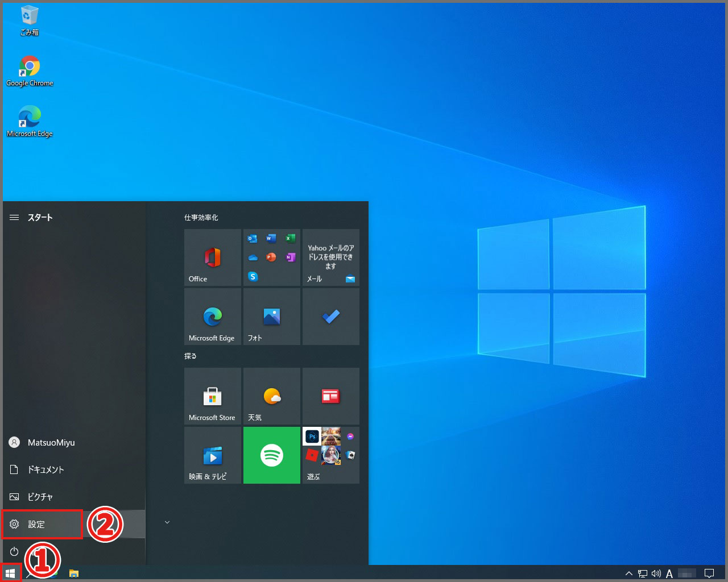Open Recycle Bin (ごみ箱) on desktop
This screenshot has height=582, width=728.
[30, 21]
